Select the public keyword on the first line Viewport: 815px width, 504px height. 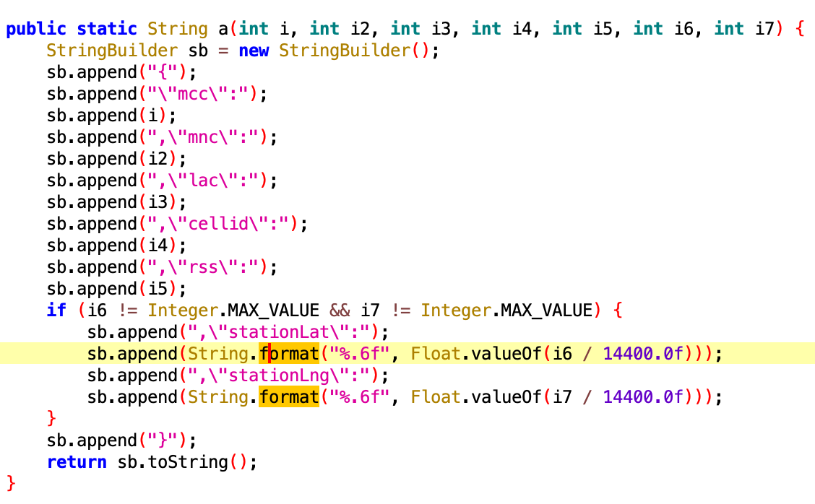[x=35, y=29]
